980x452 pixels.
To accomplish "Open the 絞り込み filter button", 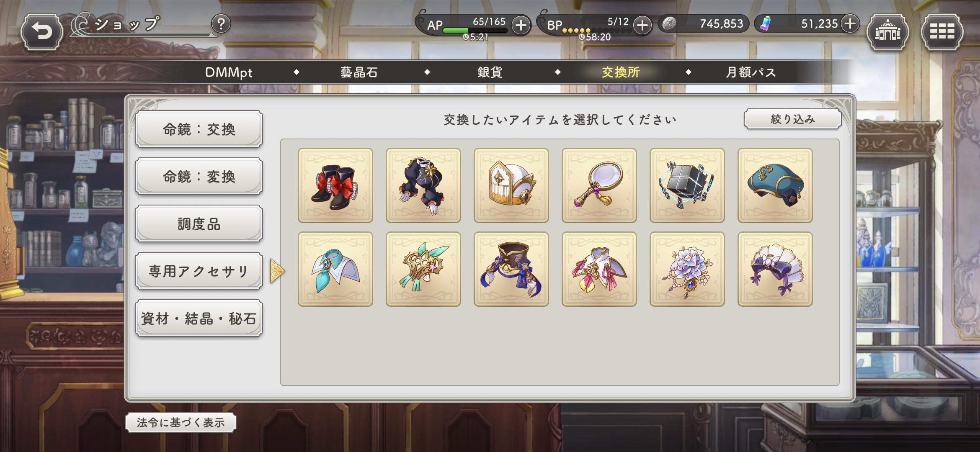I will tap(792, 119).
